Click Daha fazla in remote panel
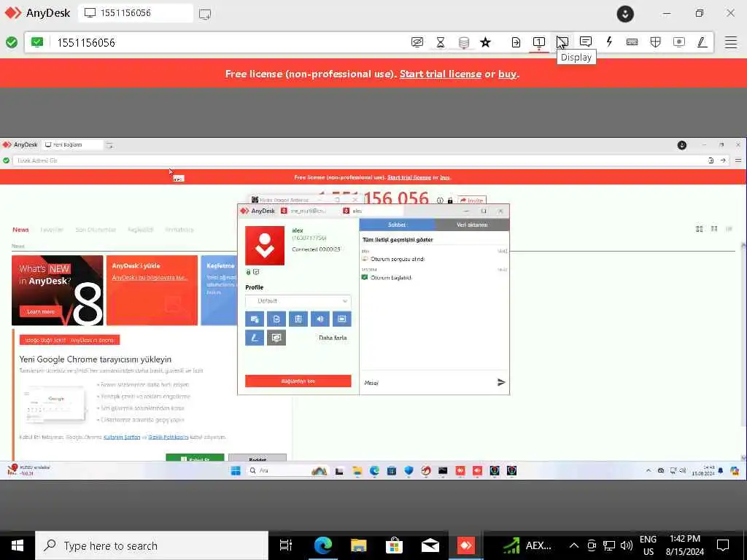The width and height of the screenshot is (747, 560). coord(333,338)
